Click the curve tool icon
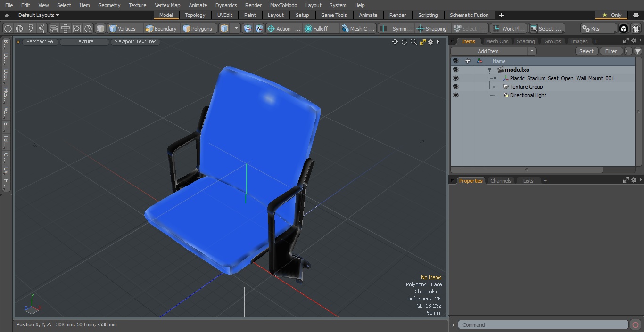This screenshot has height=332, width=644. (42, 29)
